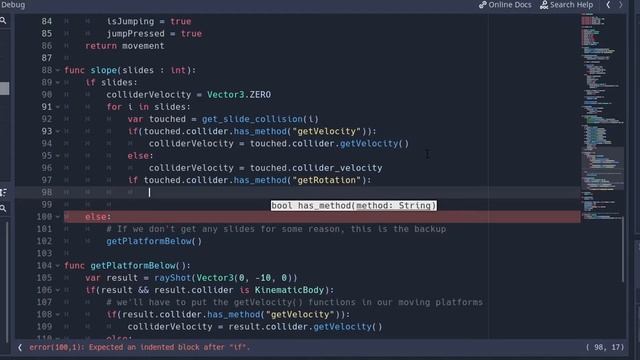Click the has_method signature tooltip

353,205
